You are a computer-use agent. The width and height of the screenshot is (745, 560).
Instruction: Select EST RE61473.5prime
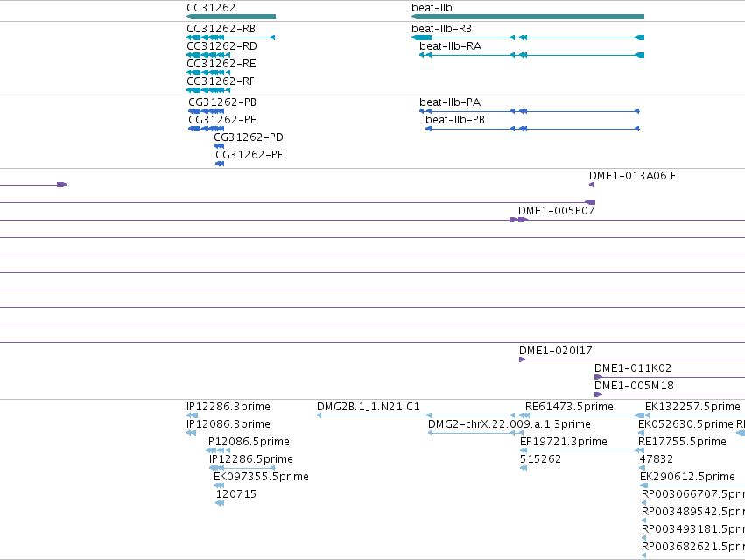569,407
